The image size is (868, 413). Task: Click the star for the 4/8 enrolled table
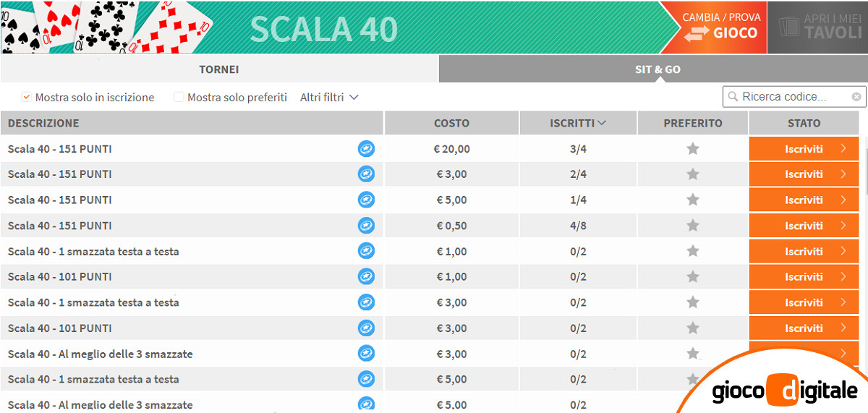pos(692,226)
